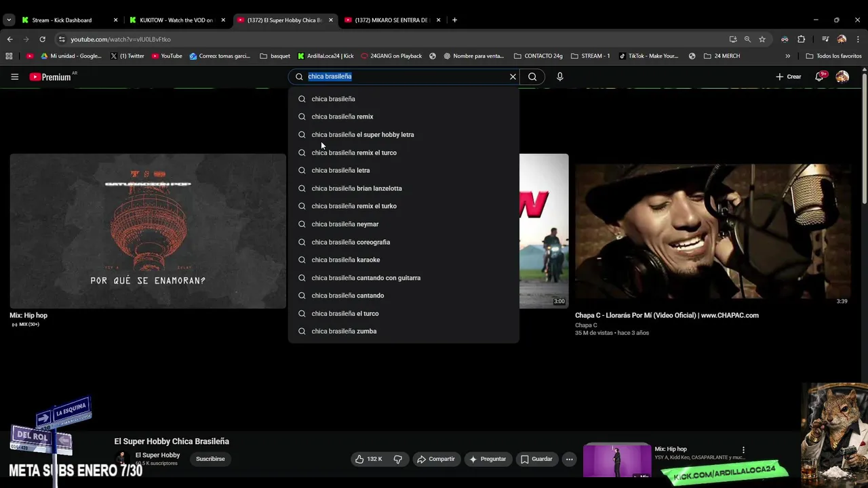868x488 pixels.
Task: Go back with the browser back arrow
Action: click(9, 39)
